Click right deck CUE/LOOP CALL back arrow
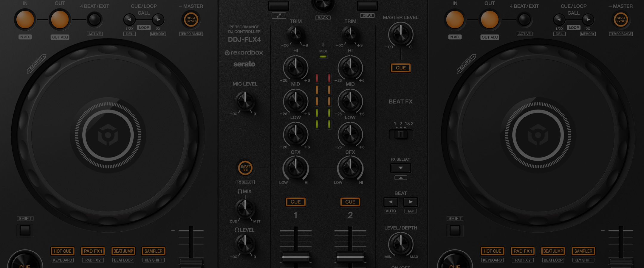 [559, 20]
